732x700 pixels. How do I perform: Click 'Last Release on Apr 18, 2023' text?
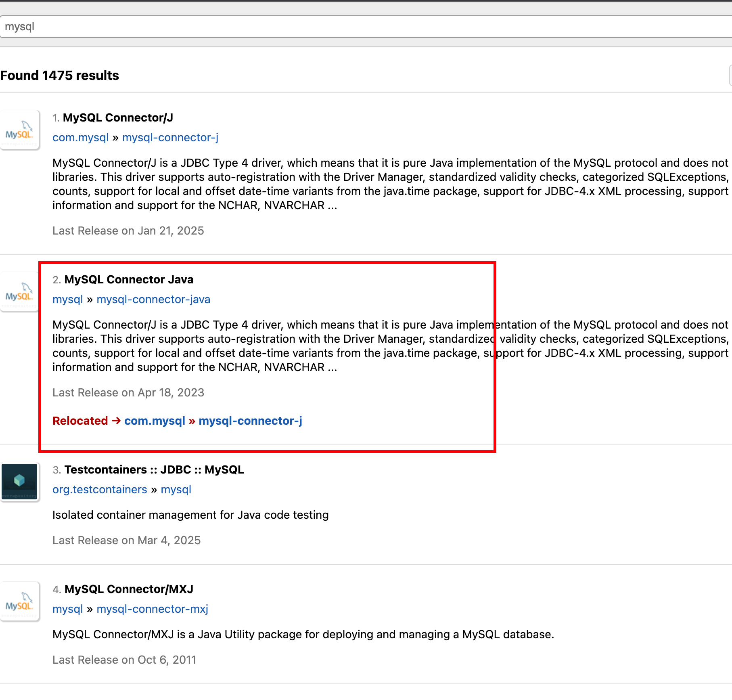pyautogui.click(x=128, y=393)
